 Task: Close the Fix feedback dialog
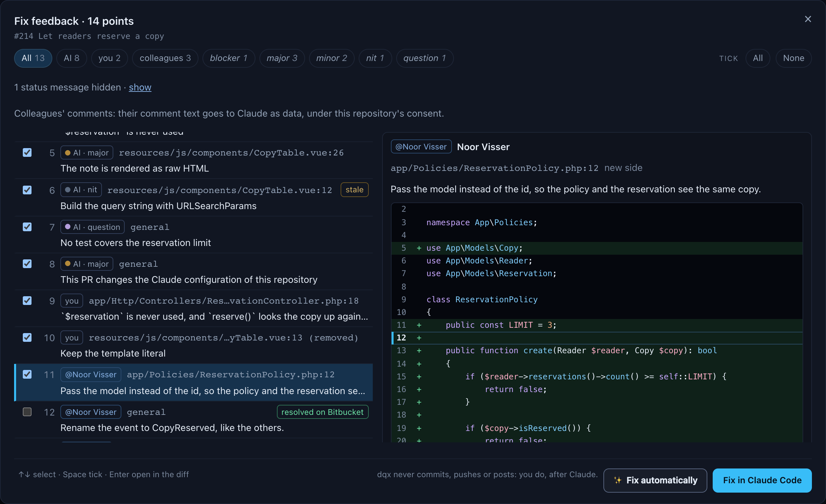point(808,19)
